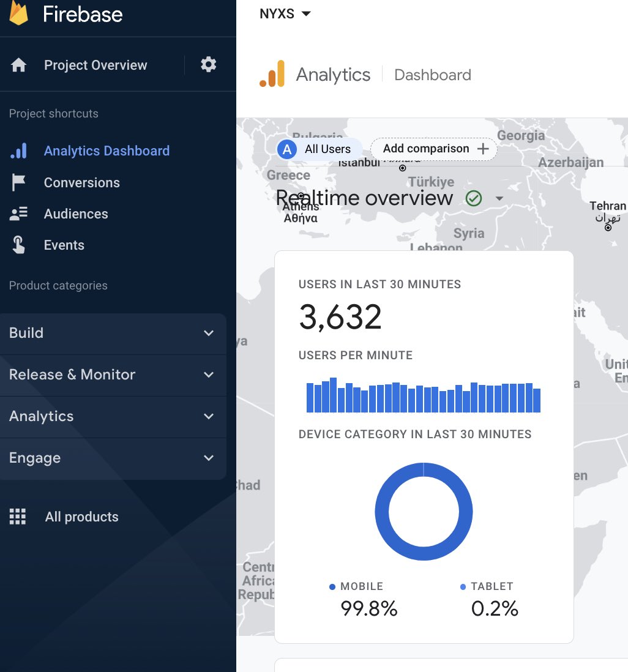628x672 pixels.
Task: Open the NYXS project selector dropdown
Action: pyautogui.click(x=285, y=13)
